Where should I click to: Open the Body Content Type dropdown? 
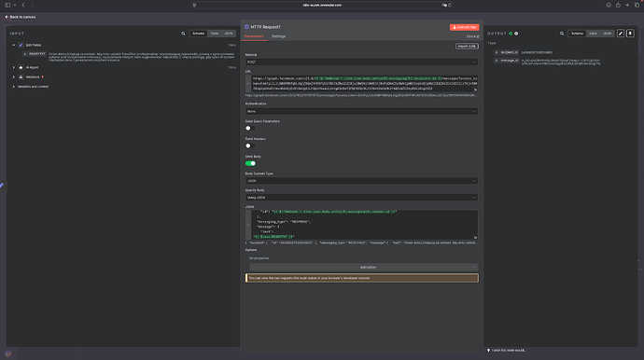click(361, 181)
